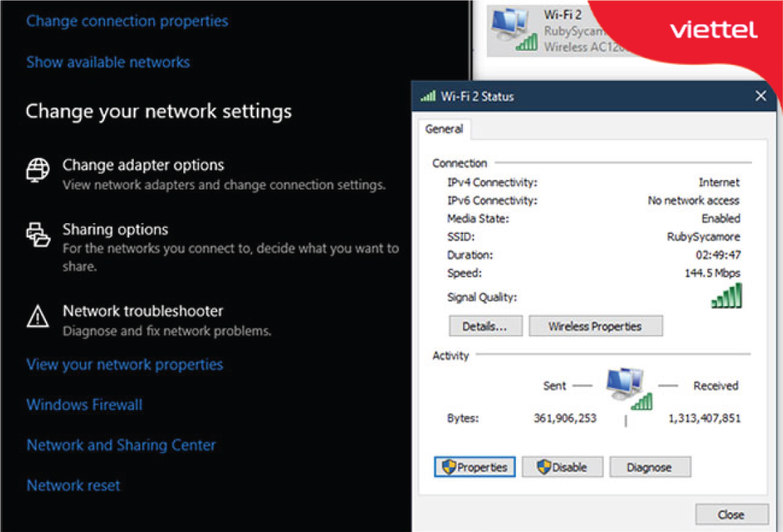Close the Wi-Fi 2 Status dialog
The image size is (783, 532).
pyautogui.click(x=730, y=515)
